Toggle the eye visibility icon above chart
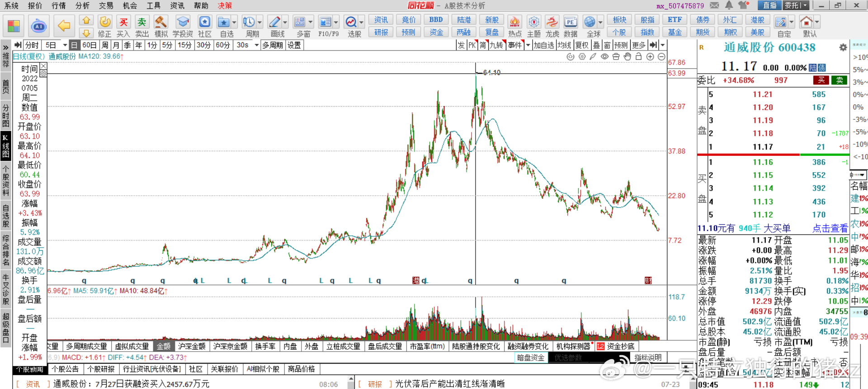868x389 pixels. tap(604, 56)
